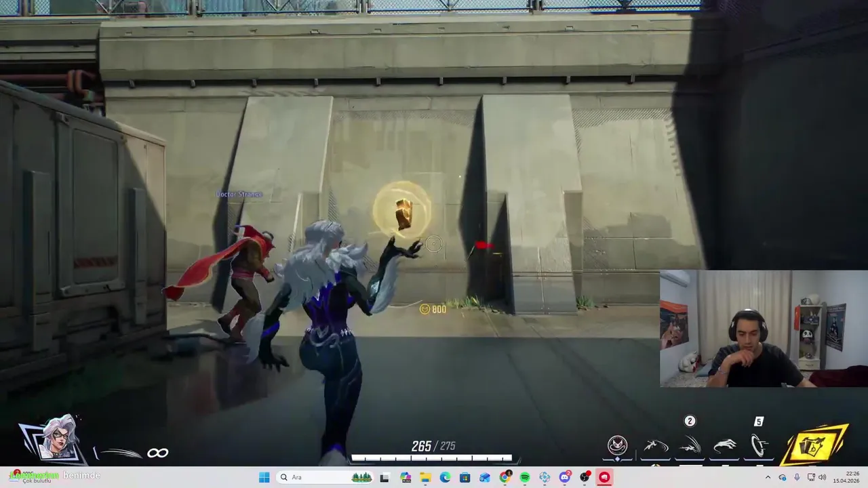The image size is (868, 488).
Task: Click the leaping slash ability labeled 2
Action: tap(690, 445)
